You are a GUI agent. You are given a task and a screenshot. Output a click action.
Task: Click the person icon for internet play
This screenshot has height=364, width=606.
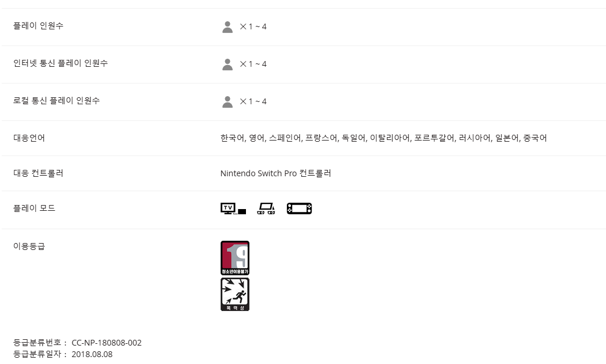[227, 65]
